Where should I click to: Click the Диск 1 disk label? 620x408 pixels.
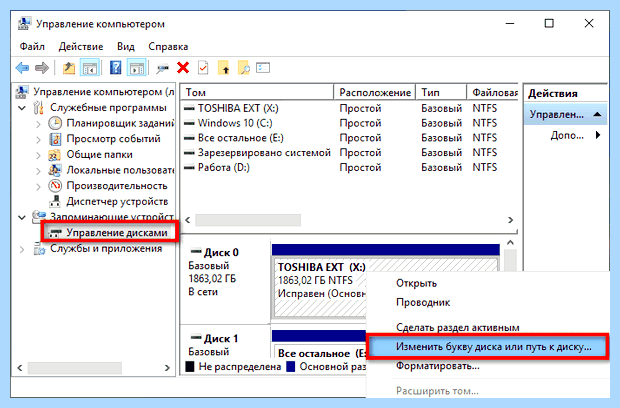pos(221,339)
